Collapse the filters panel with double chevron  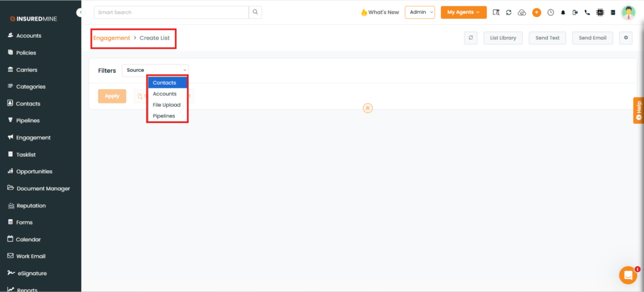368,108
